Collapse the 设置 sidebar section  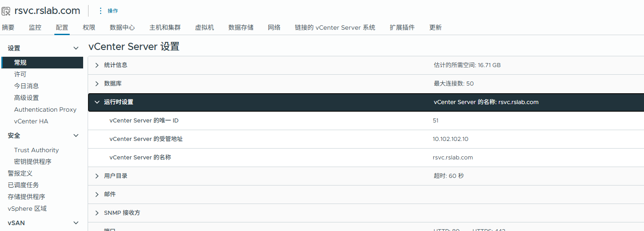tap(76, 48)
